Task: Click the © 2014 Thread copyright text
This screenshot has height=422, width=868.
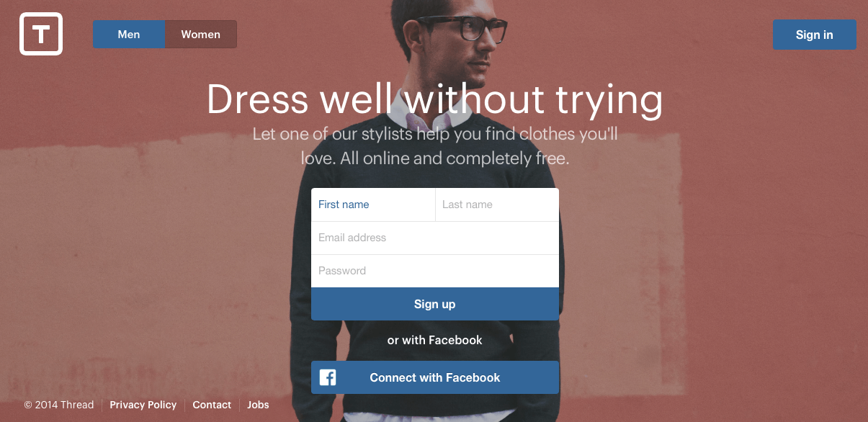Action: pyautogui.click(x=59, y=405)
